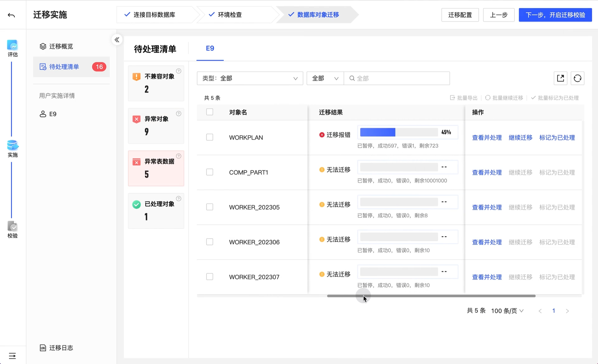Click the back arrow icon

12,15
